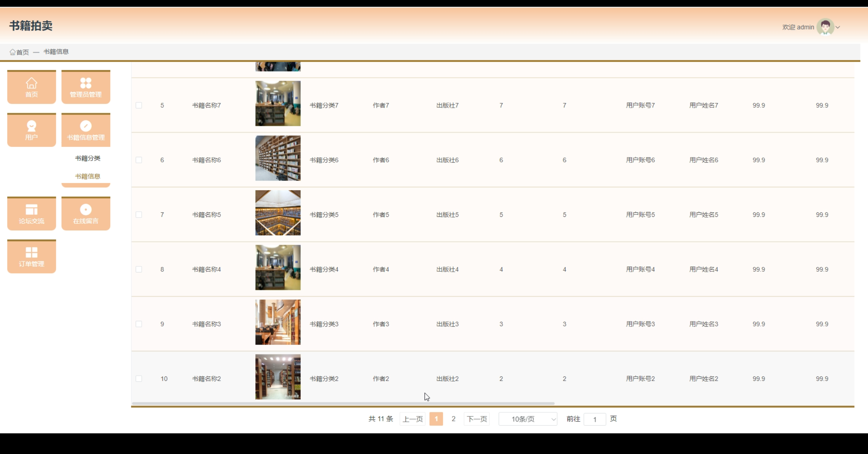Check the row checkbox for 书籍名称7
The width and height of the screenshot is (868, 454).
point(139,105)
